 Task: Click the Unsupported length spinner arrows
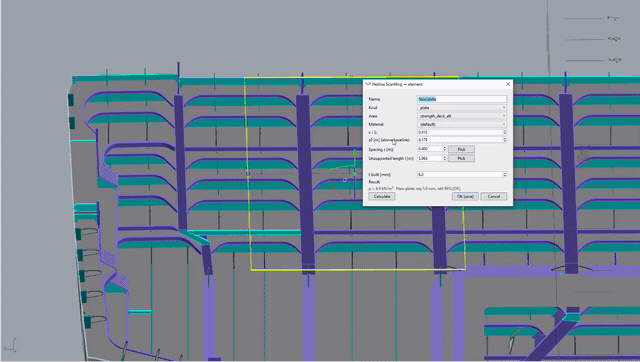click(444, 158)
